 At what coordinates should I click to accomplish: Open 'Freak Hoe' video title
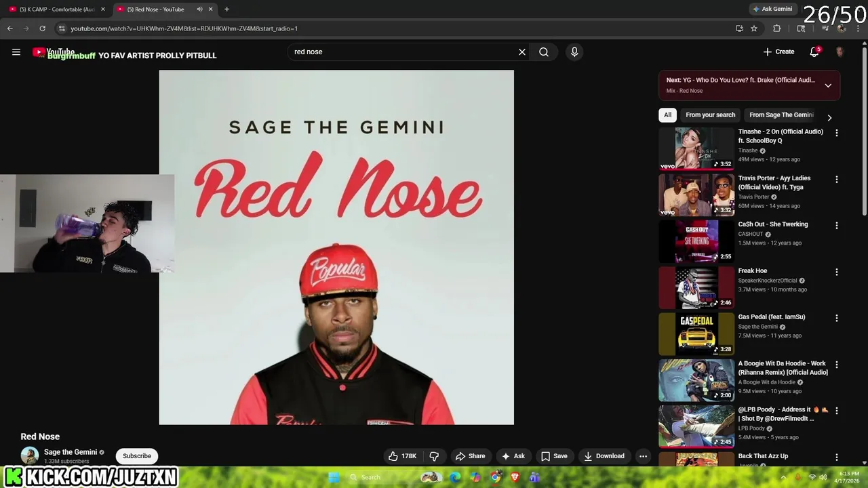(x=753, y=271)
